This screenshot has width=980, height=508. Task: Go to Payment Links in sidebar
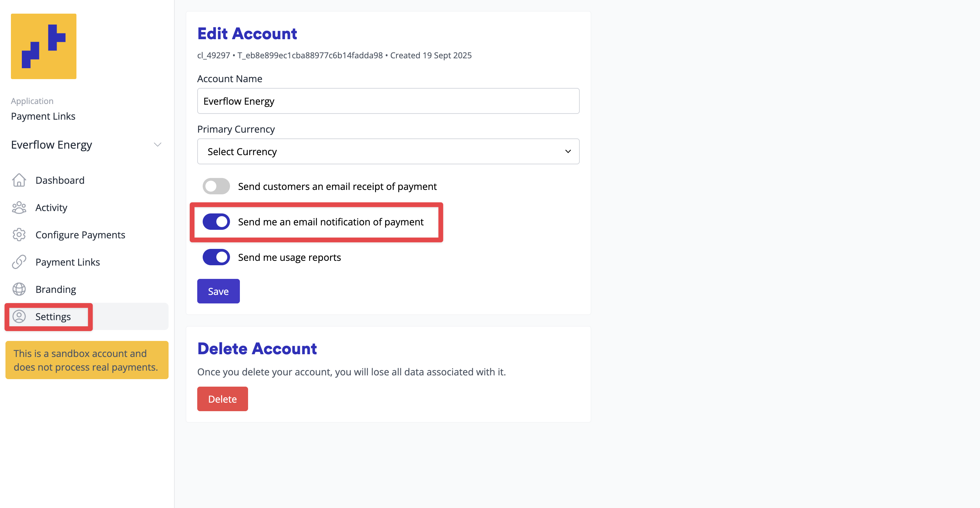tap(68, 262)
